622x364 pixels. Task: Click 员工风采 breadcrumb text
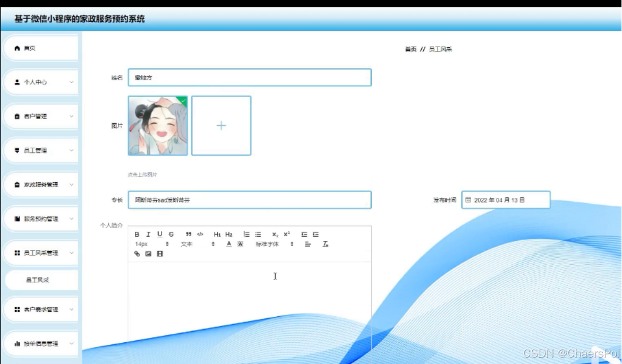[x=440, y=49]
